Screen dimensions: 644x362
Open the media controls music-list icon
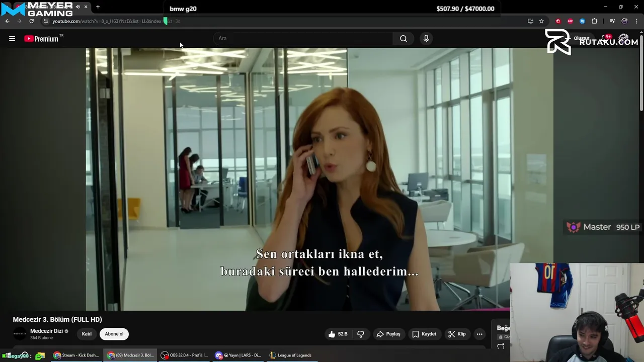612,21
